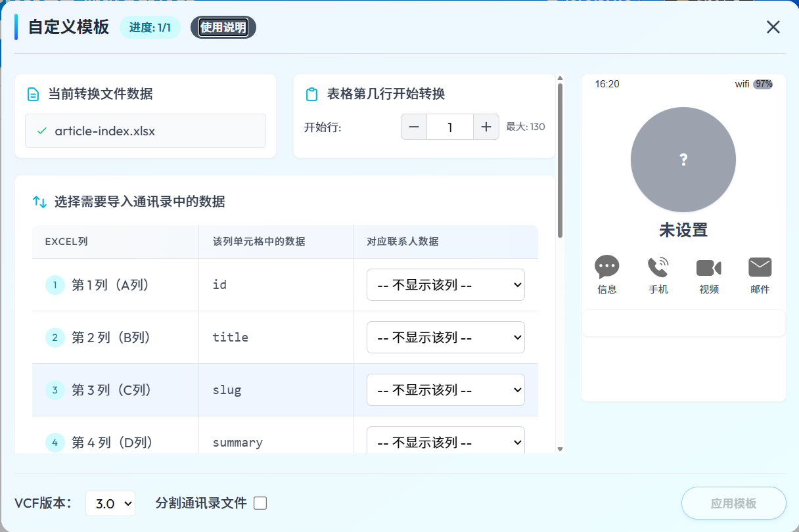Viewport: 799px width, 532px height.
Task: Open the contact field dropdown for id row
Action: pyautogui.click(x=445, y=285)
